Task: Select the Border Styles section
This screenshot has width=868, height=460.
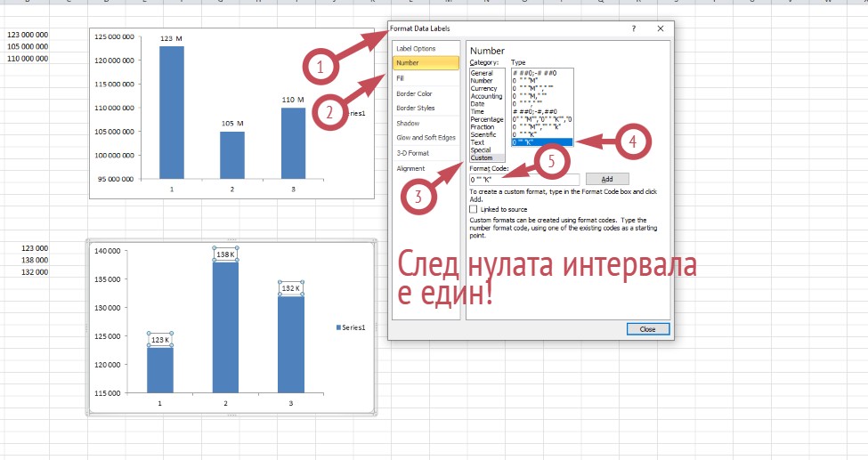Action: pyautogui.click(x=416, y=108)
